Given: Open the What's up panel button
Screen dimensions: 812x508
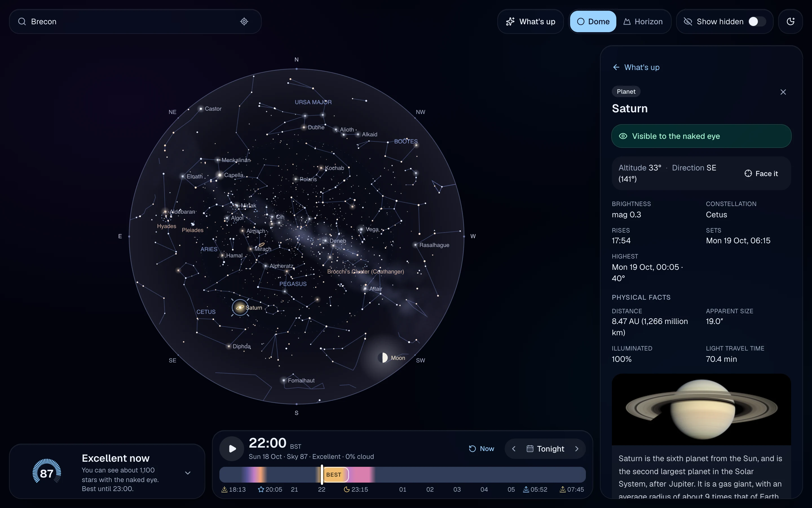Looking at the screenshot, I should [531, 21].
